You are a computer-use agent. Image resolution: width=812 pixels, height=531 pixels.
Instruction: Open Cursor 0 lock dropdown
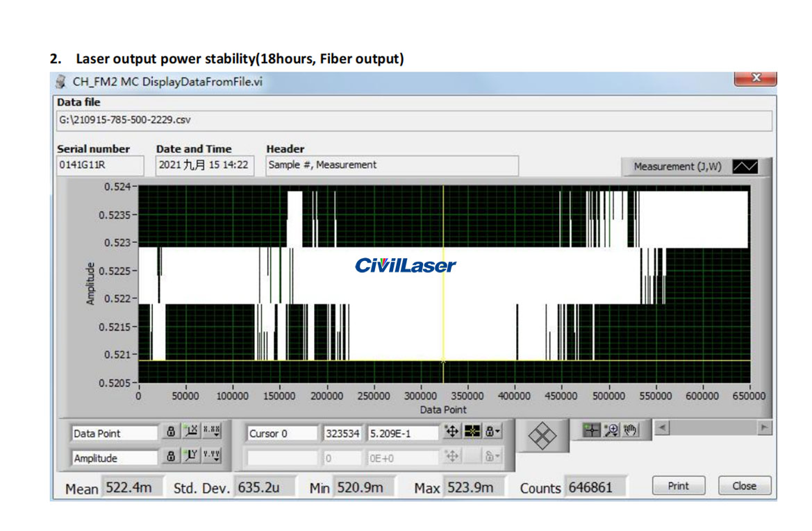[x=492, y=432]
